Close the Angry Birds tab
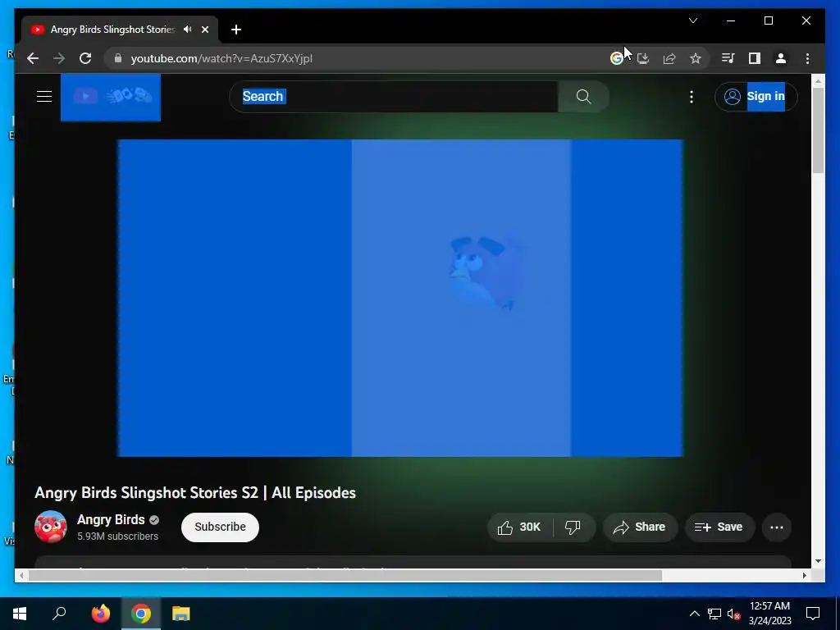 [204, 30]
